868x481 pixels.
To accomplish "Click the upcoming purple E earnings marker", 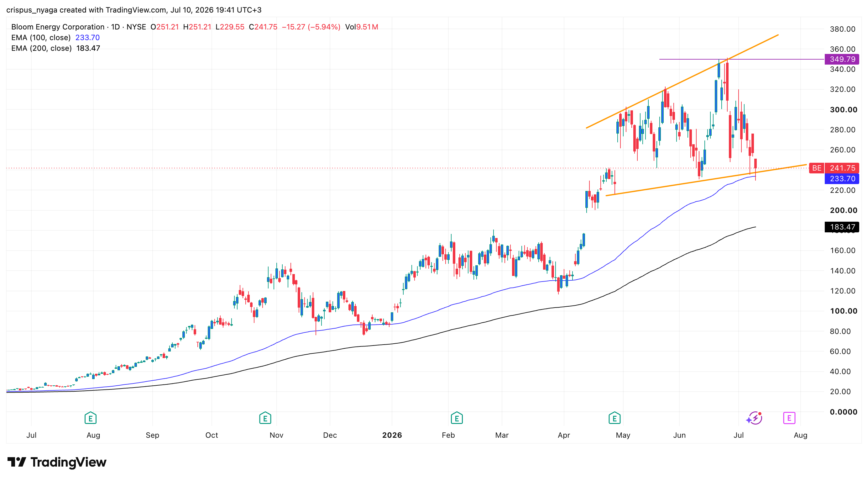I will [789, 418].
